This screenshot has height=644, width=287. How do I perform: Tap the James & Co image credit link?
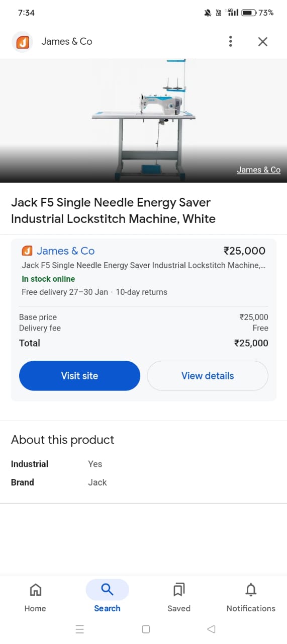(x=258, y=170)
